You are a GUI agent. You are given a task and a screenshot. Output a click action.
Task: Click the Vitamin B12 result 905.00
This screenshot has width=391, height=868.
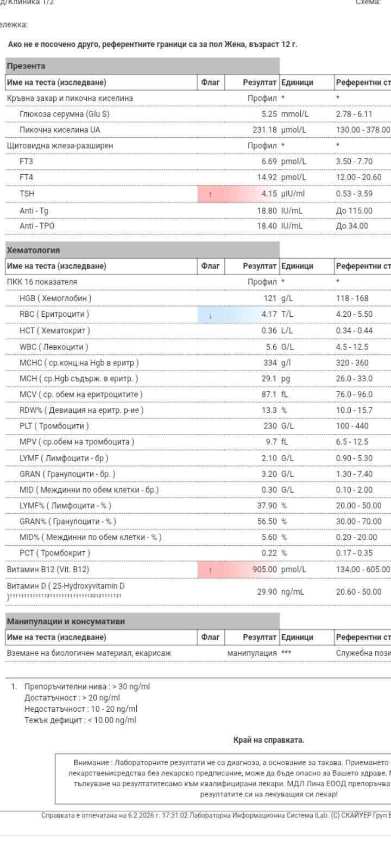(264, 570)
